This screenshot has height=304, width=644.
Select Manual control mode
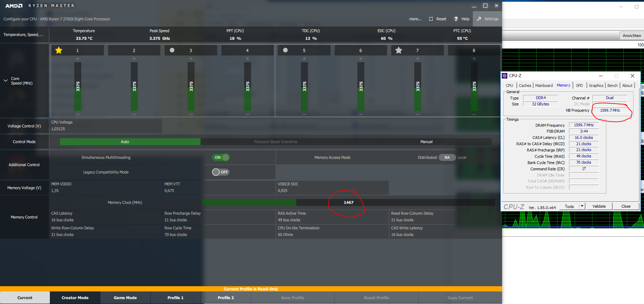(426, 142)
